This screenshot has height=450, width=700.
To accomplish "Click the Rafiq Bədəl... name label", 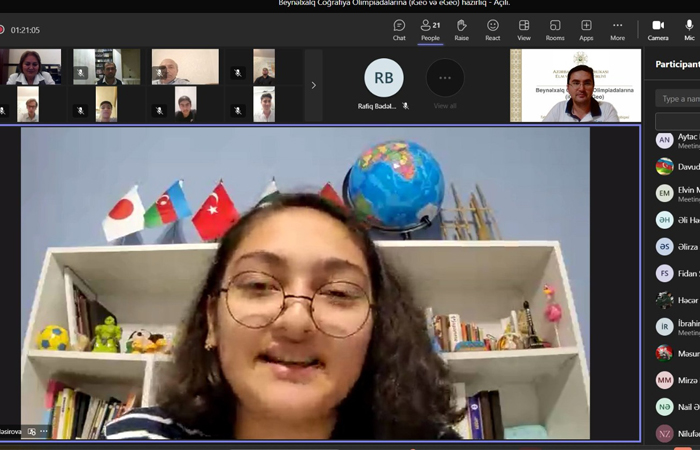I will click(377, 106).
